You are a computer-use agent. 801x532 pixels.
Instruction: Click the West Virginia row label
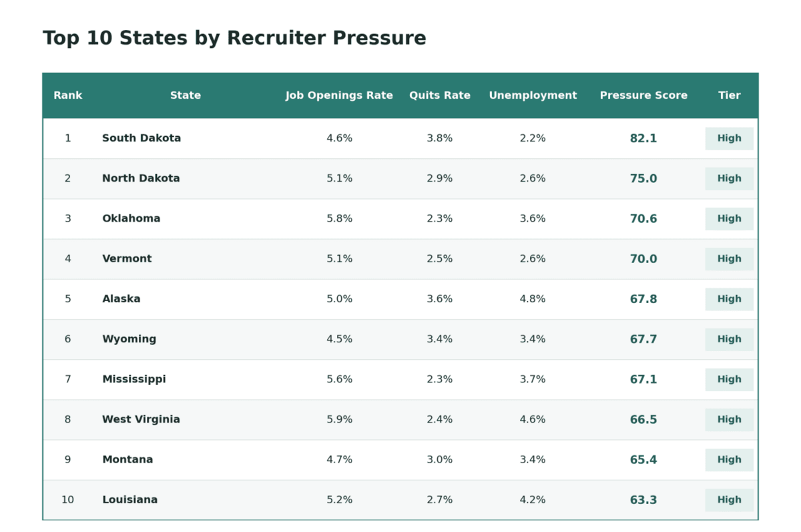pyautogui.click(x=141, y=419)
